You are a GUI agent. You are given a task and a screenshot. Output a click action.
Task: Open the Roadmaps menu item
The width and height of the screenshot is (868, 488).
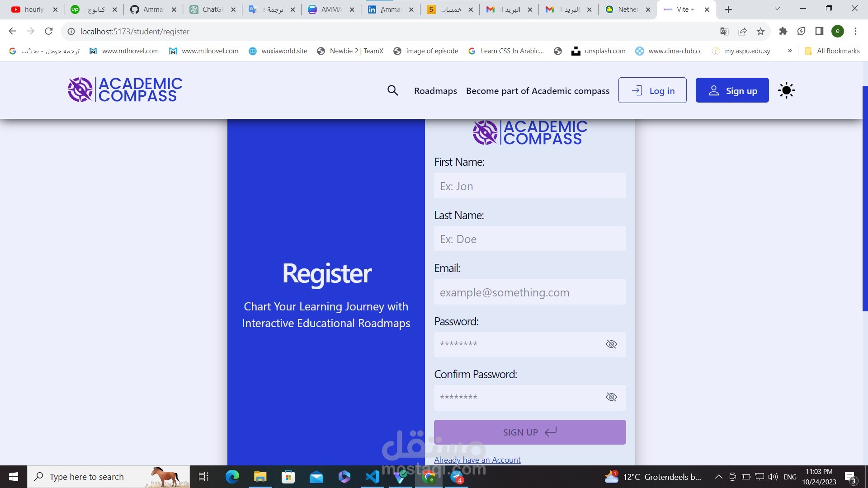point(435,91)
